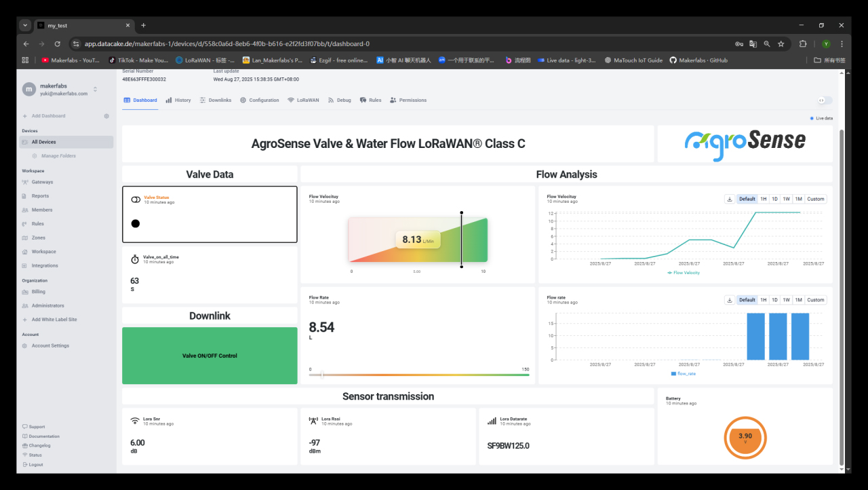Select the 1W range for Flow rate chart
The image size is (868, 490).
tap(786, 300)
